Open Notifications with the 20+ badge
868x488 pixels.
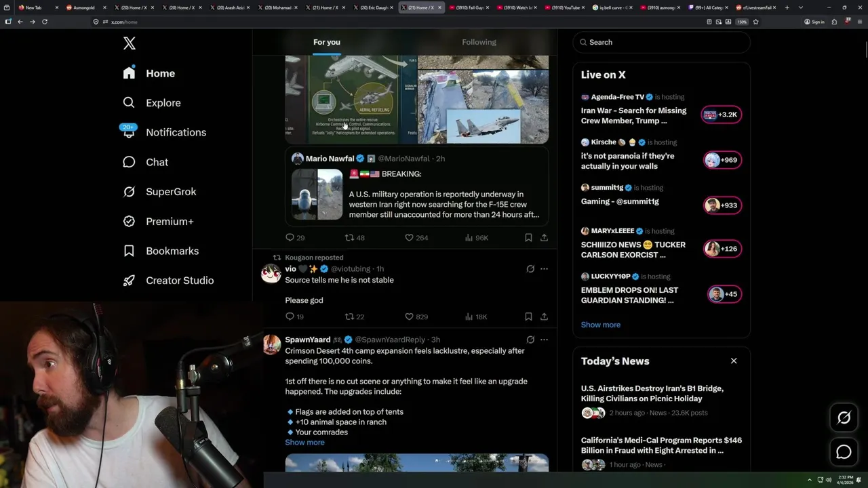tap(164, 132)
